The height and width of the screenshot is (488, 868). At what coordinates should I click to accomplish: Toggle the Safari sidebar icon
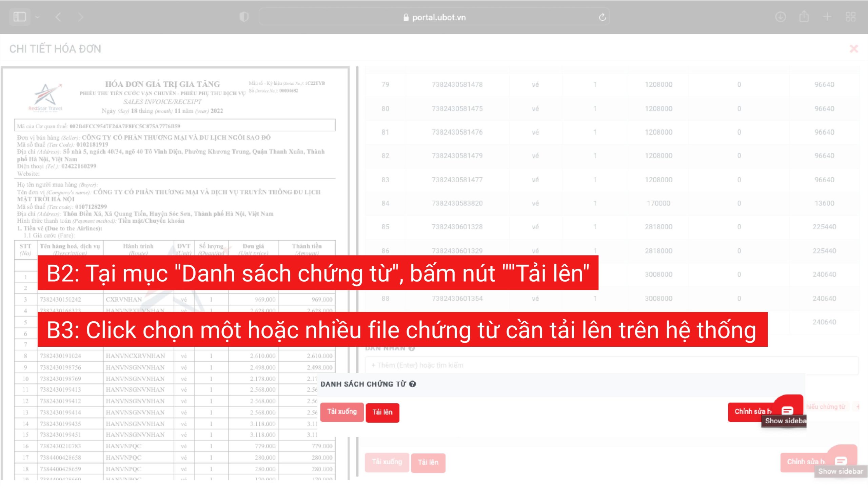19,17
